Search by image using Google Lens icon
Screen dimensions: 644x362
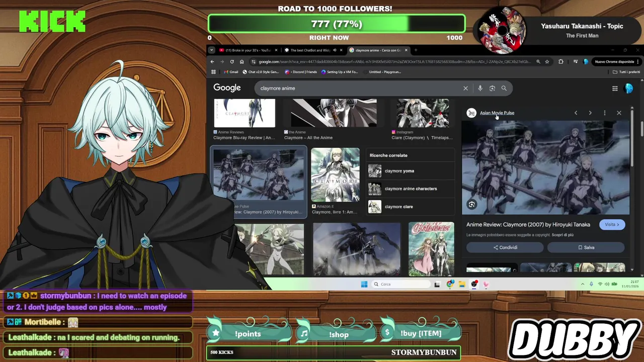coord(492,88)
